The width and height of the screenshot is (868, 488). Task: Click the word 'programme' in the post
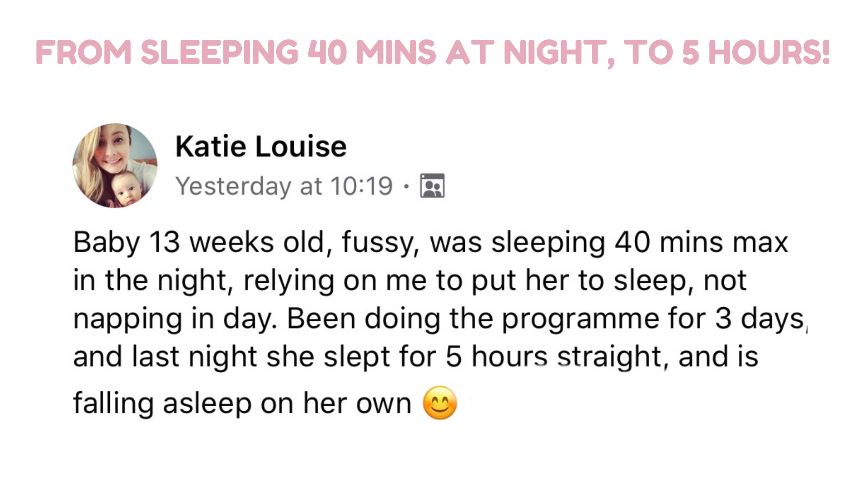pyautogui.click(x=581, y=319)
